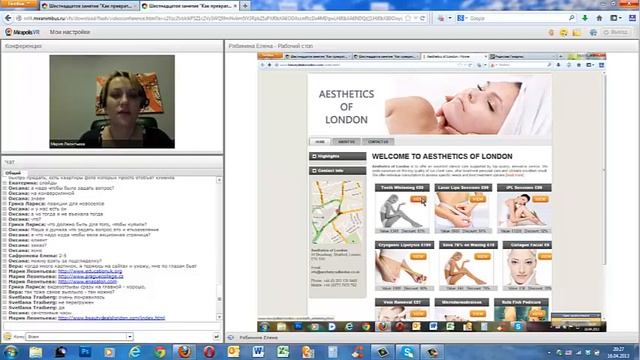Open Windows Explorer from the taskbar
640x360 pixels.
click(x=36, y=352)
